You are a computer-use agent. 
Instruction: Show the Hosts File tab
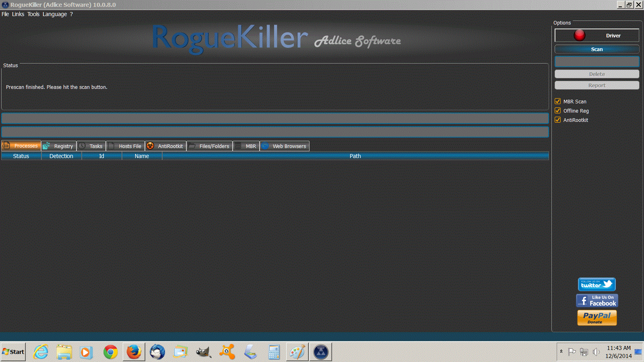(126, 146)
